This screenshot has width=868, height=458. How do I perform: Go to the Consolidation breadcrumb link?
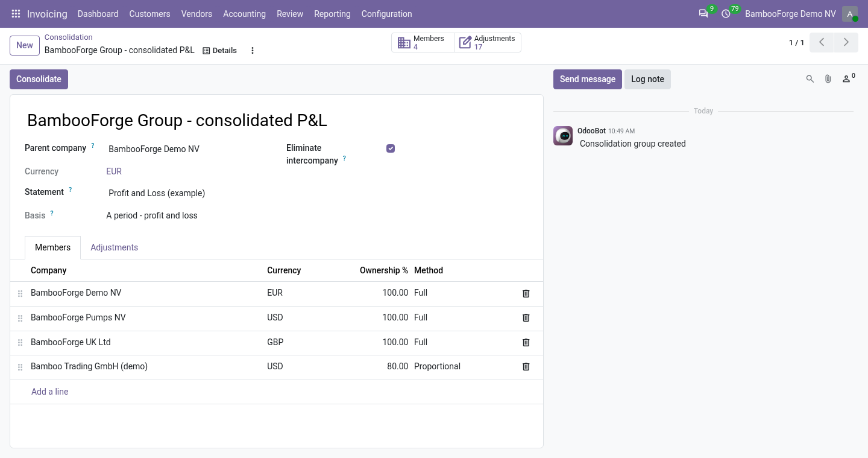[69, 37]
